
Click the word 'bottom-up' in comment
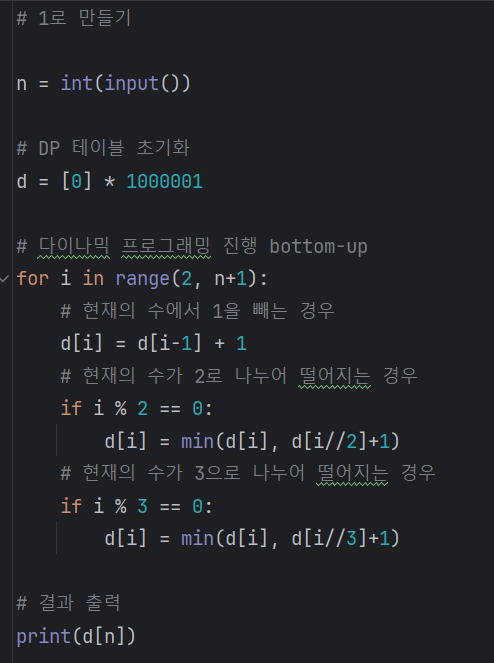(x=318, y=246)
